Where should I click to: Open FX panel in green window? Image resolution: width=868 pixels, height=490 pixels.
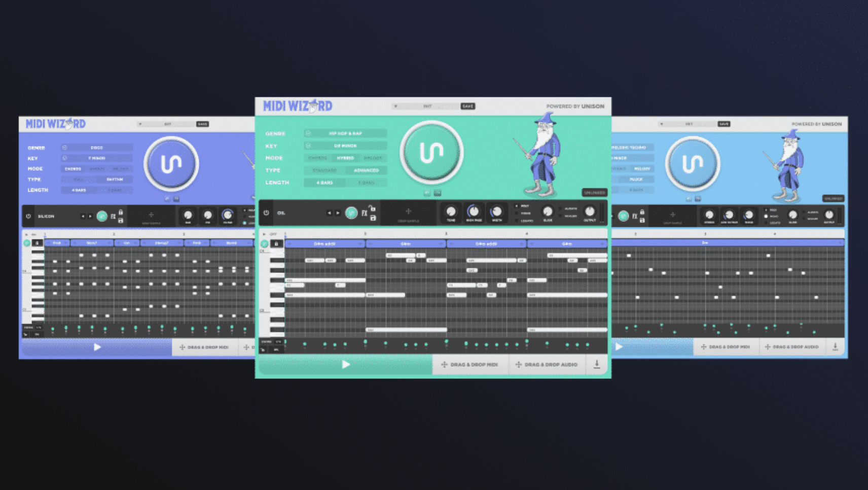pos(364,213)
